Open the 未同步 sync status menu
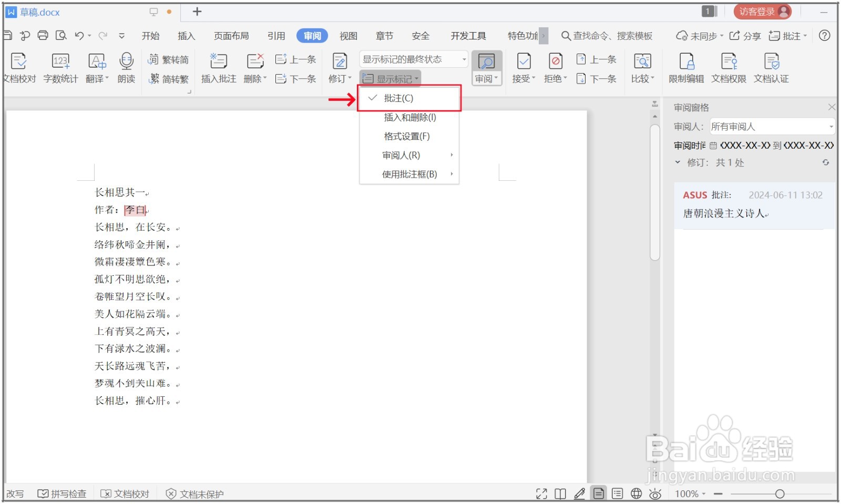 pyautogui.click(x=700, y=36)
